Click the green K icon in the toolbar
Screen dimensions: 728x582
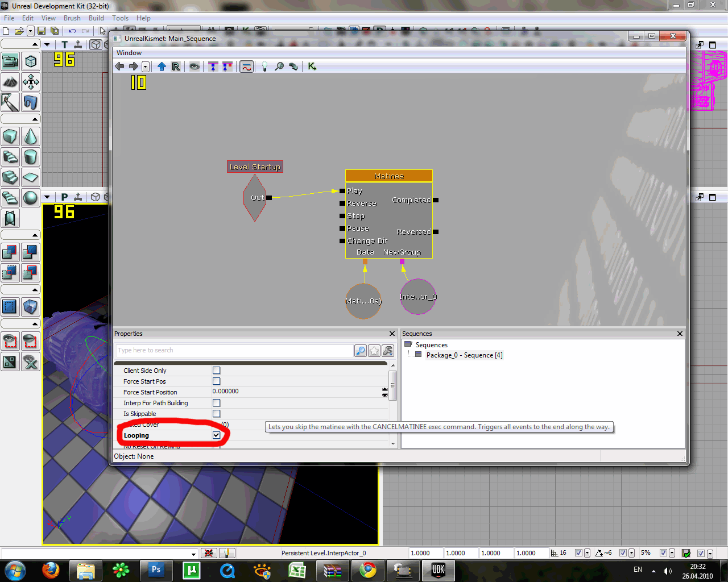(312, 66)
